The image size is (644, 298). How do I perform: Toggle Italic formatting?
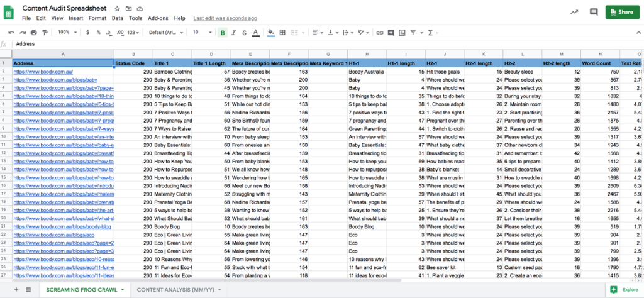pyautogui.click(x=234, y=33)
